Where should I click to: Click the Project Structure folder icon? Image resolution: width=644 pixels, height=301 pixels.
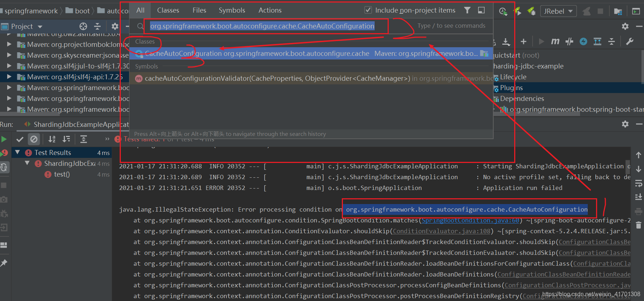[x=618, y=12]
